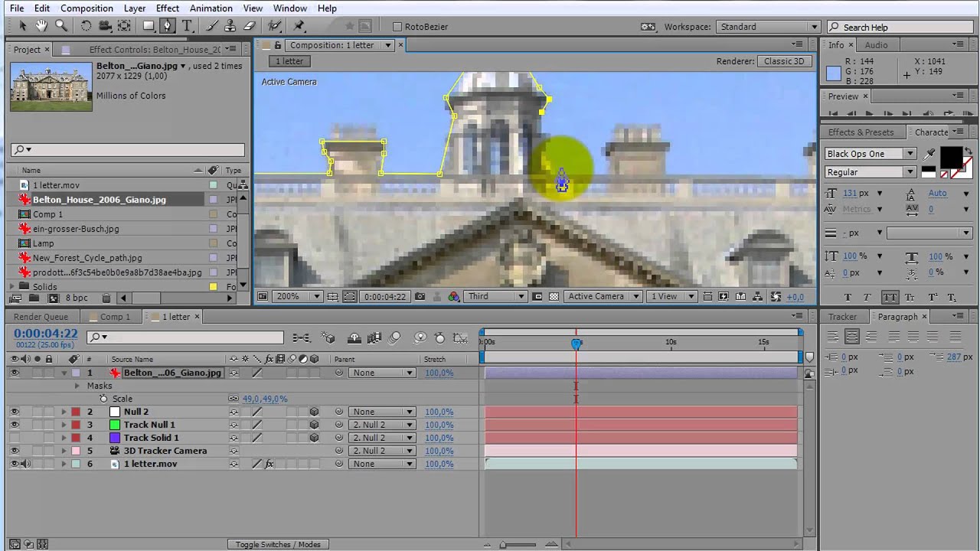Switch to the Tracker panel tab
The height and width of the screenshot is (551, 980).
click(843, 317)
